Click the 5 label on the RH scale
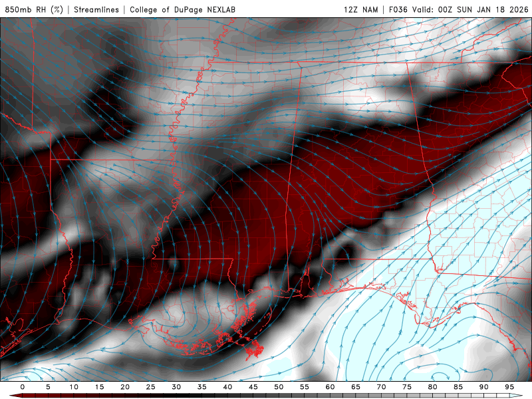The height and width of the screenshot is (399, 532). pos(48,387)
